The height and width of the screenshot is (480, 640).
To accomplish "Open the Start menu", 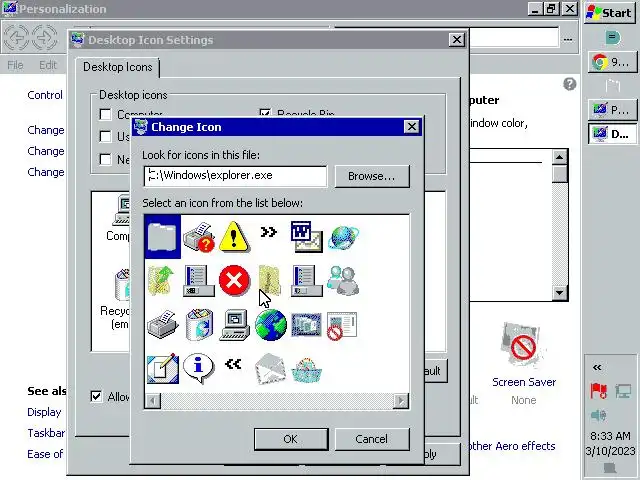I will click(x=610, y=13).
